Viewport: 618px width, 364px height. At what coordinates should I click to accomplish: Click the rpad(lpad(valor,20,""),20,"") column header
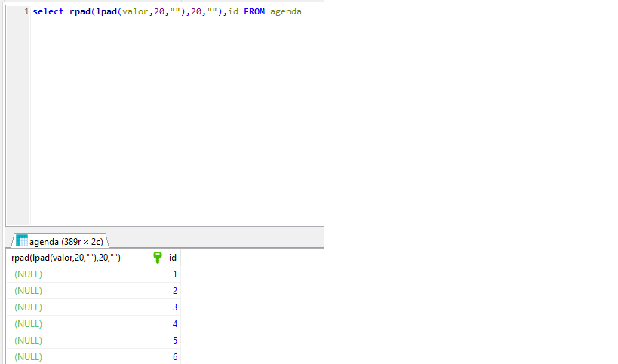pos(66,258)
